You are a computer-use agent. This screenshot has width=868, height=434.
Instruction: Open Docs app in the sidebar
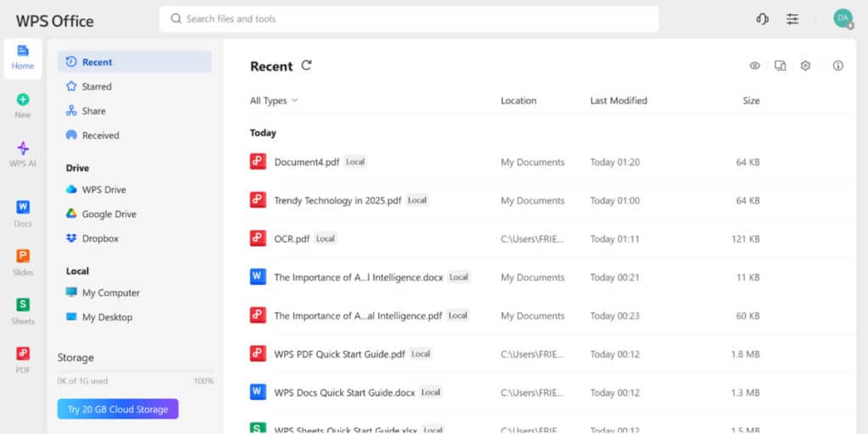(x=23, y=214)
